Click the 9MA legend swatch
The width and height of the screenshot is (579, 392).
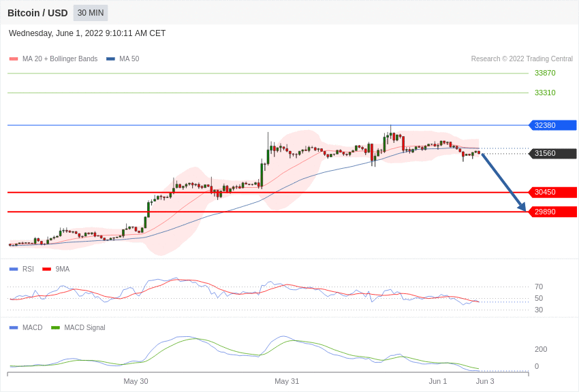click(x=47, y=269)
